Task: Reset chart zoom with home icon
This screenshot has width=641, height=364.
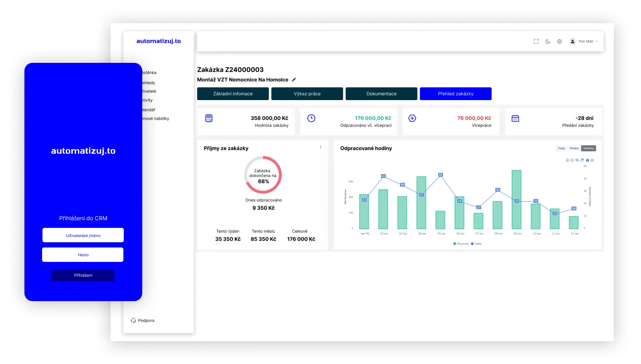Action: (x=587, y=160)
